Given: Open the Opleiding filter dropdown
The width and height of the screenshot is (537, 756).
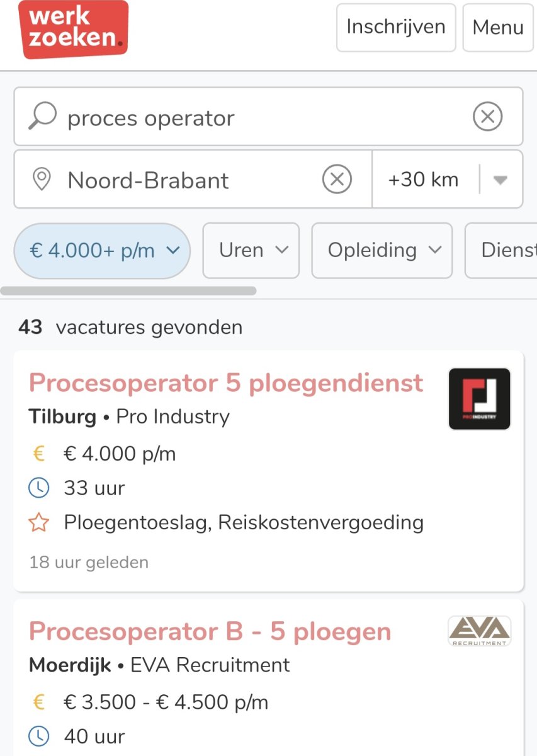Looking at the screenshot, I should click(381, 250).
